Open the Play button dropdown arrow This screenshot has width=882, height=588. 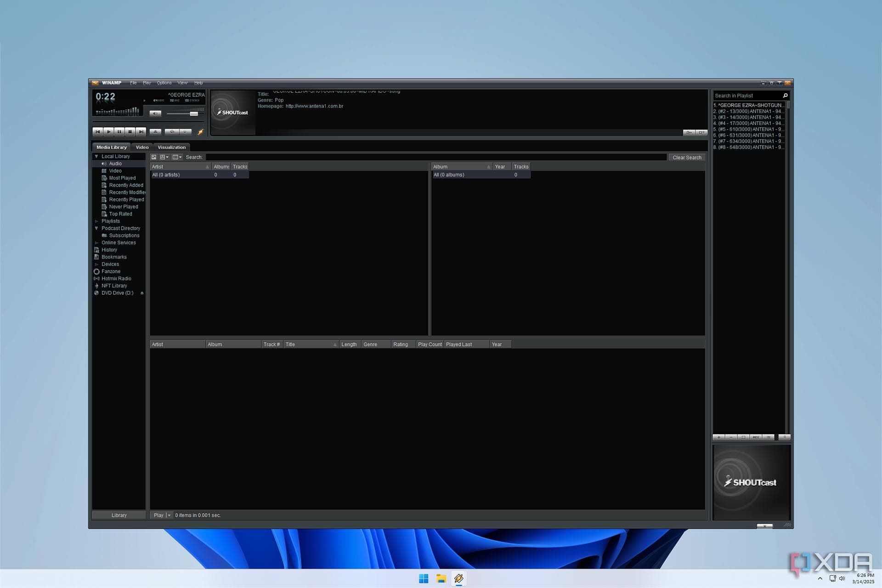click(169, 515)
